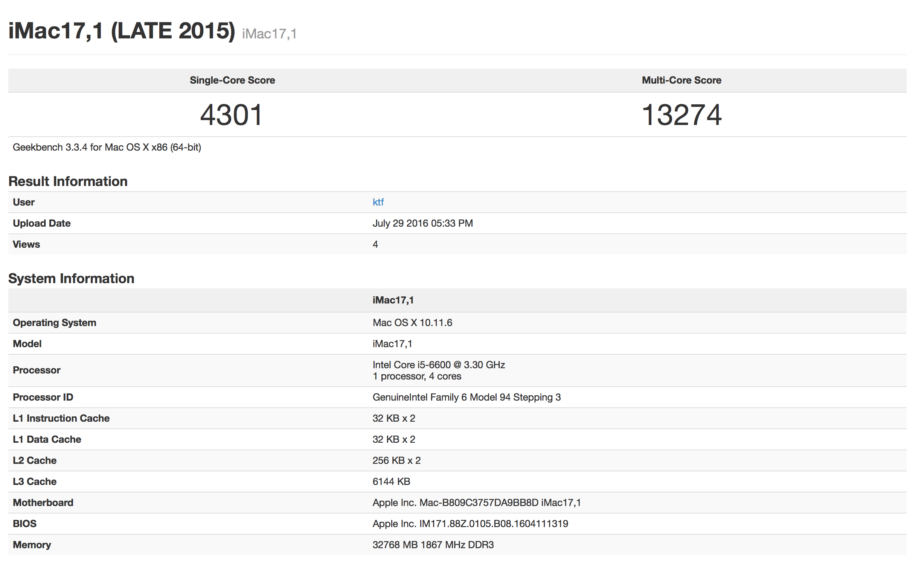Screen dimensions: 924x567
Task: Click the single-core score 4301
Action: click(x=231, y=115)
